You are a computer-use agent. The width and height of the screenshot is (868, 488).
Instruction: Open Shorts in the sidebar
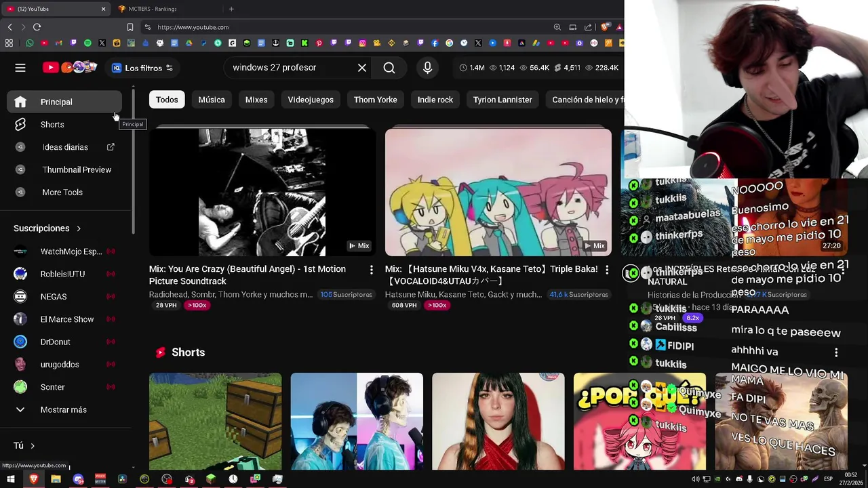(64, 125)
